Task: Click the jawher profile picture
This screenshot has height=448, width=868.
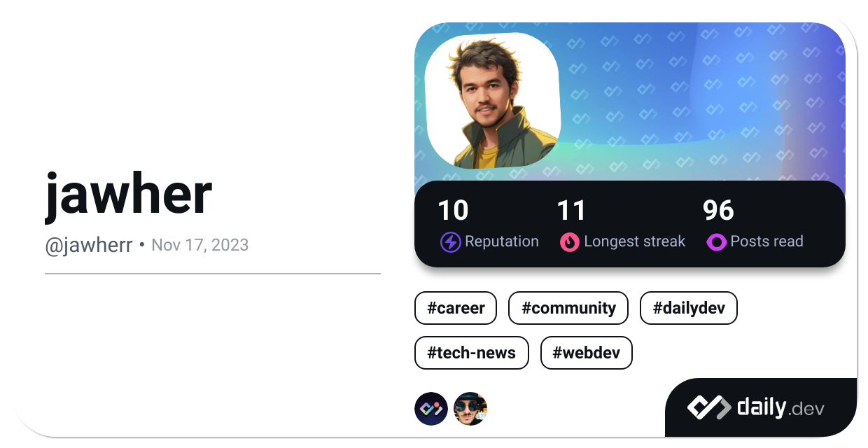Action: coord(492,99)
